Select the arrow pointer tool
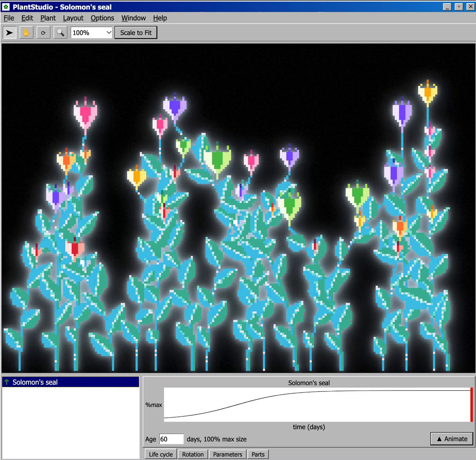The width and height of the screenshot is (476, 460). pyautogui.click(x=10, y=33)
